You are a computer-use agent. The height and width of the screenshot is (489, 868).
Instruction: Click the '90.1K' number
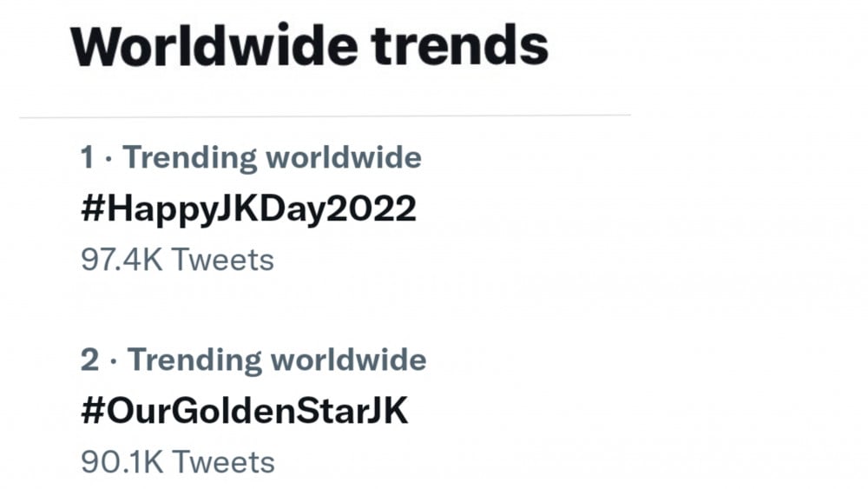pos(122,462)
